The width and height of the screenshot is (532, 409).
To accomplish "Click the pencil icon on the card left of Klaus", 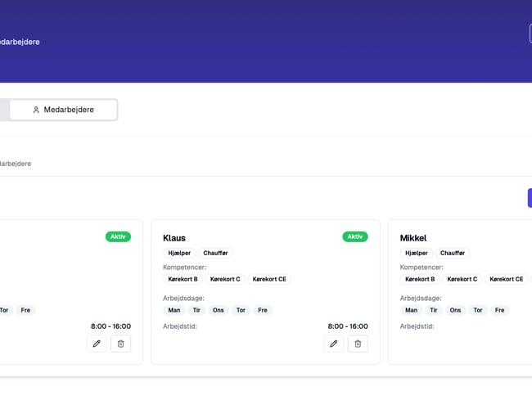I will [x=97, y=344].
